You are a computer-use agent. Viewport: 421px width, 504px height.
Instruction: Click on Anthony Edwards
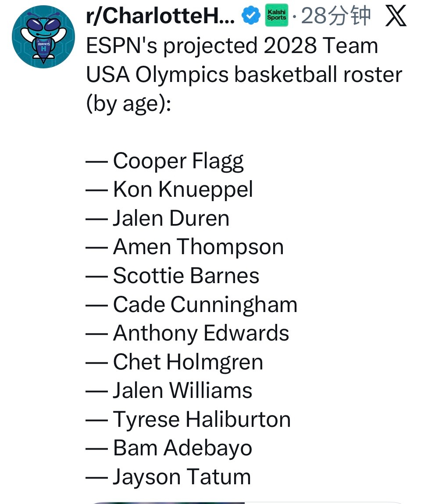point(201,333)
